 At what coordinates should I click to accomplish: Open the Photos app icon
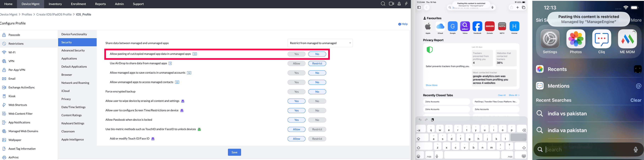576,39
